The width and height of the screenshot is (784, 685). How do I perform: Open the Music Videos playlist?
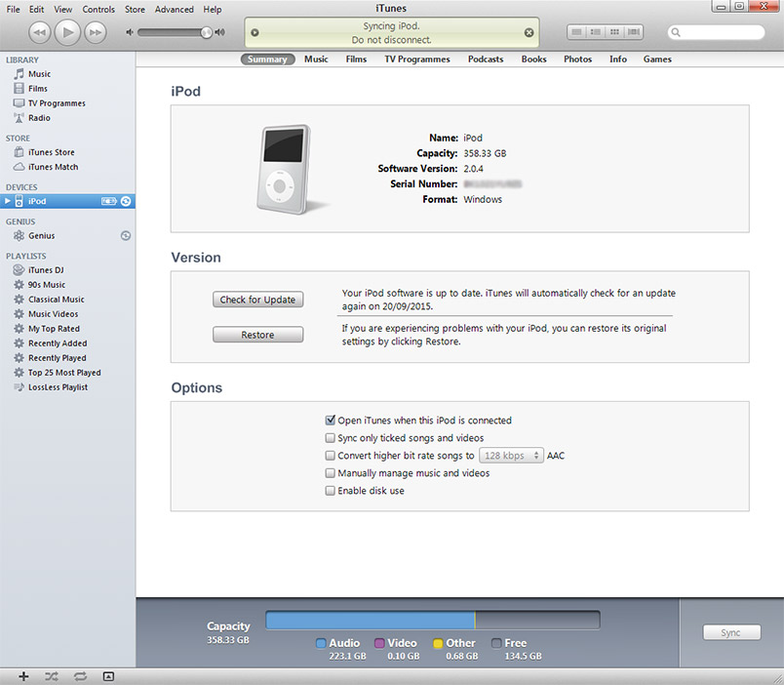[x=67, y=314]
